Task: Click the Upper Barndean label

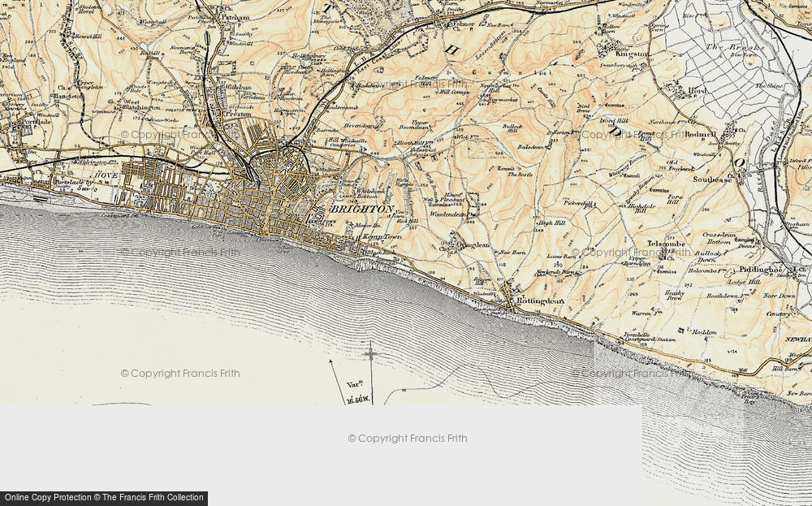Action: [637, 261]
